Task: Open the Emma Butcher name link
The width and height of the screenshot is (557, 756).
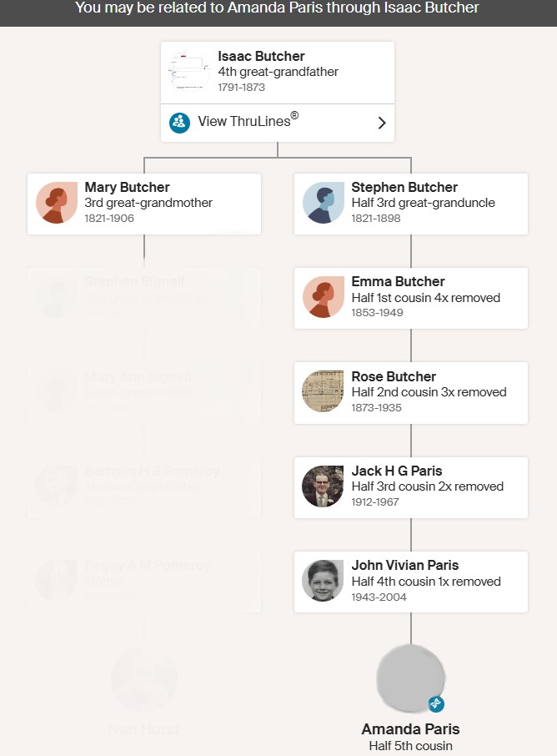Action: [x=398, y=282]
